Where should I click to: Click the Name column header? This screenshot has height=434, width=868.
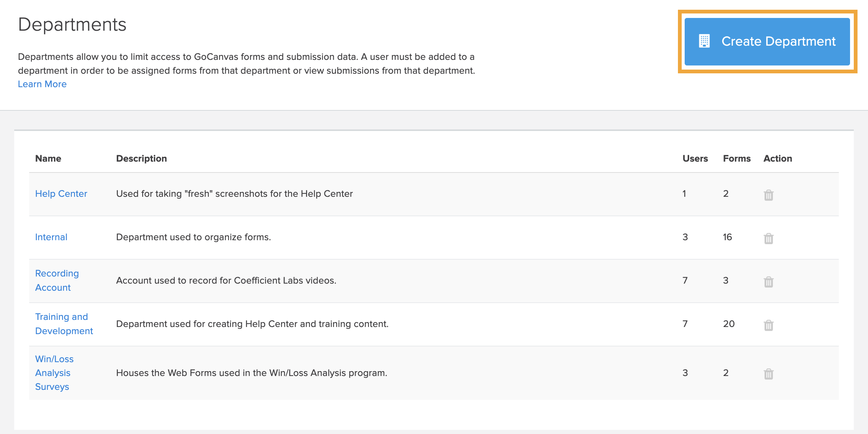[48, 158]
